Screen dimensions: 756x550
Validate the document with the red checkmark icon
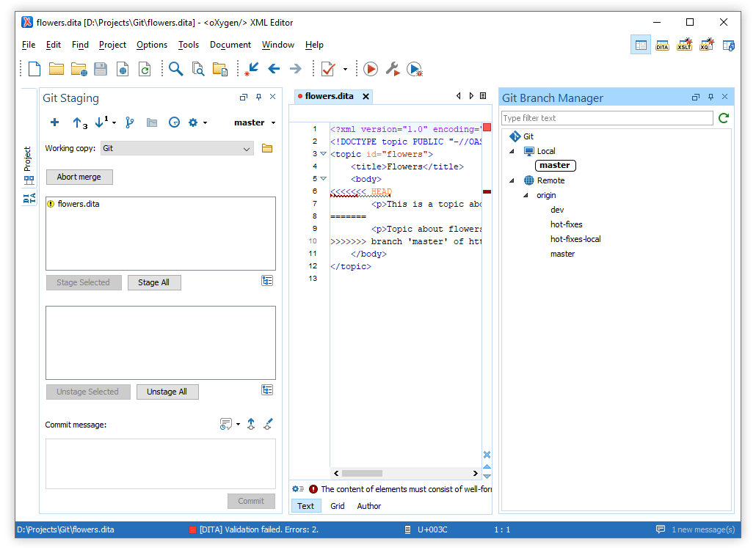pos(328,69)
